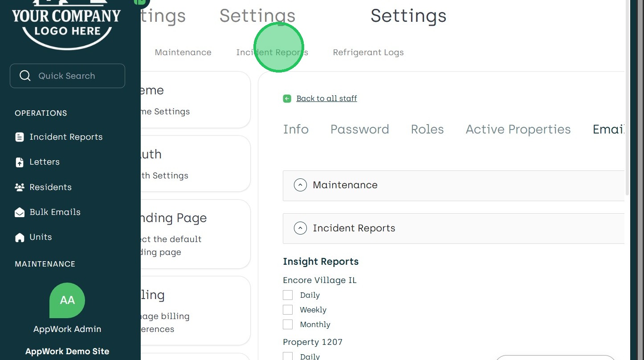
Task: Click the Quick Search input field
Action: pos(76,76)
